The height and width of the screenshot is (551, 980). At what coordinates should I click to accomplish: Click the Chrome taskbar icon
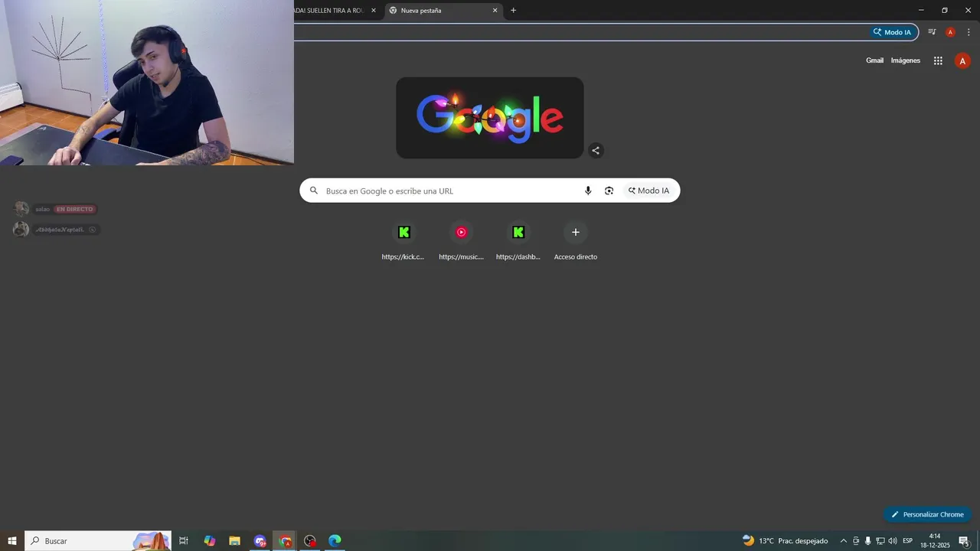coord(286,541)
